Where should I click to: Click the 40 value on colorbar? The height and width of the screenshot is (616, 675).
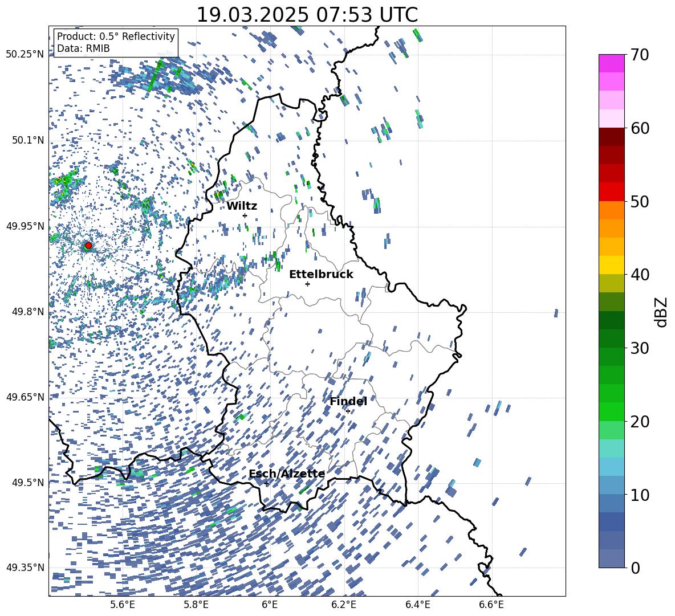(x=640, y=275)
